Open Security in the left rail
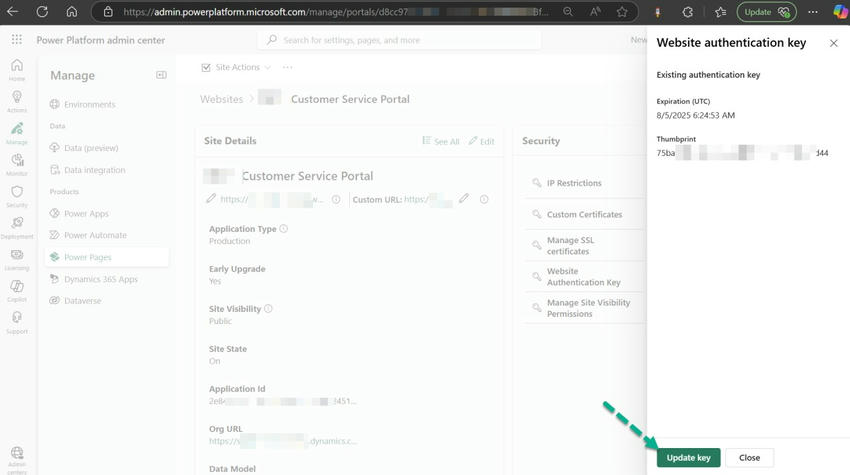 click(x=17, y=196)
